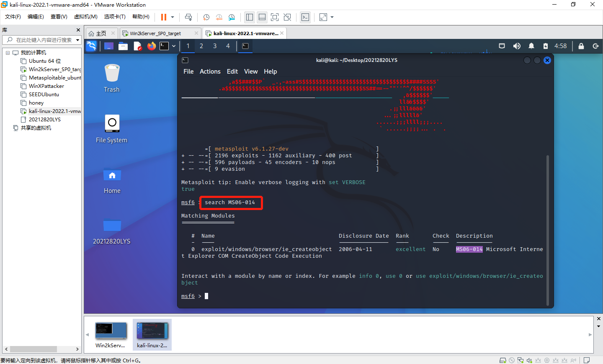Open the stretch display options dropdown arrow
The image size is (603, 364).
pyautogui.click(x=332, y=17)
